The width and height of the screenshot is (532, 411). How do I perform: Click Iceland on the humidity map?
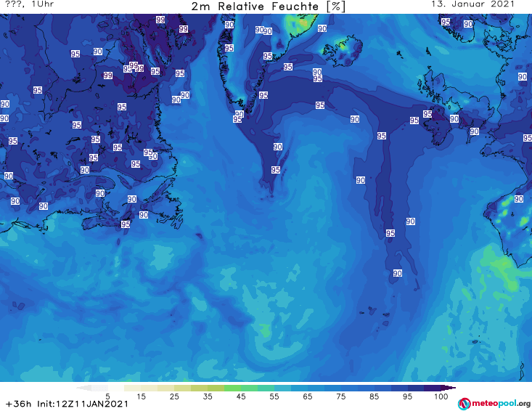(343, 51)
